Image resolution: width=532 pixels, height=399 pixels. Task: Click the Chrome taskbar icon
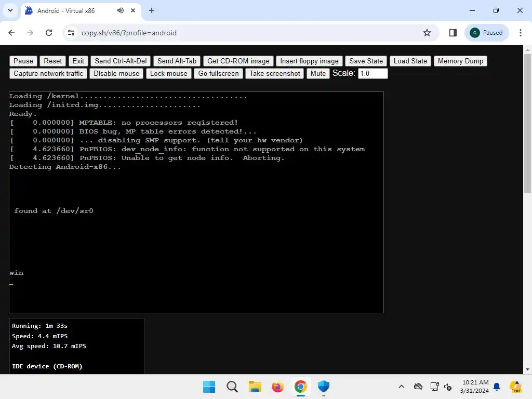301,387
